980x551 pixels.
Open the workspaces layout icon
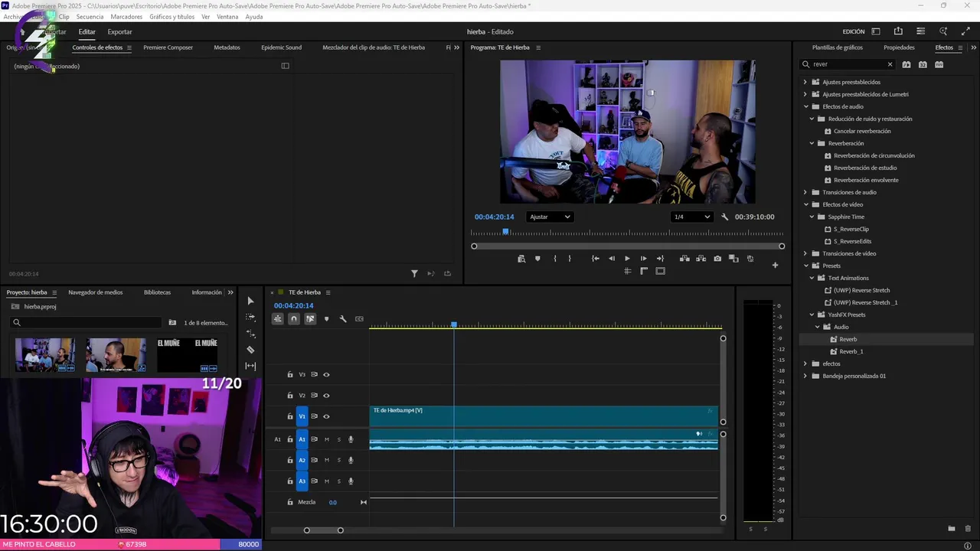[876, 31]
